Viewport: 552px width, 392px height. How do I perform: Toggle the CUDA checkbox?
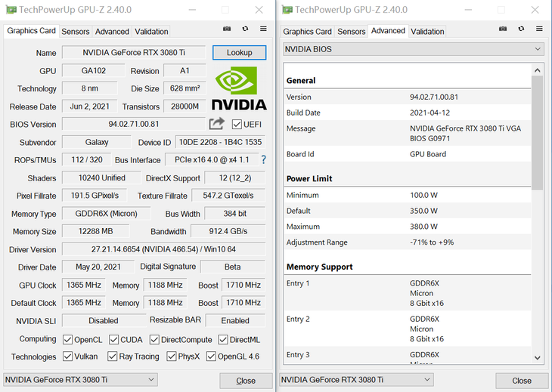pos(113,340)
